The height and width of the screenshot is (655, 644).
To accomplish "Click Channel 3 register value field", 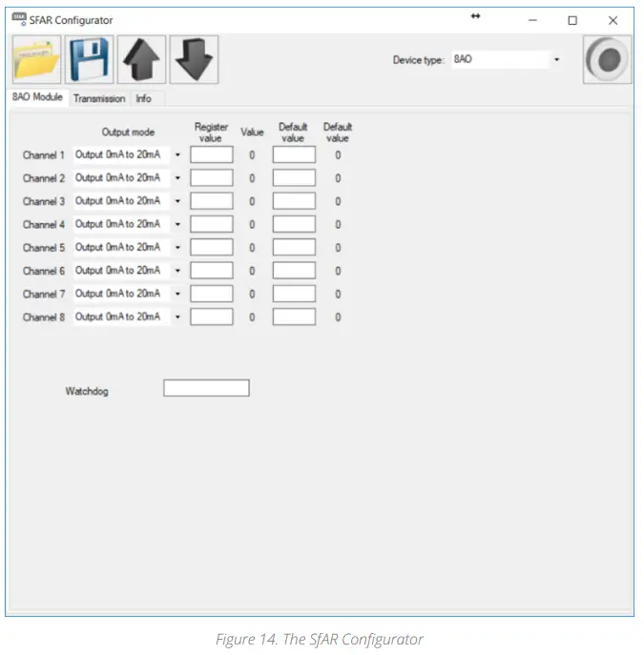I will click(x=212, y=201).
